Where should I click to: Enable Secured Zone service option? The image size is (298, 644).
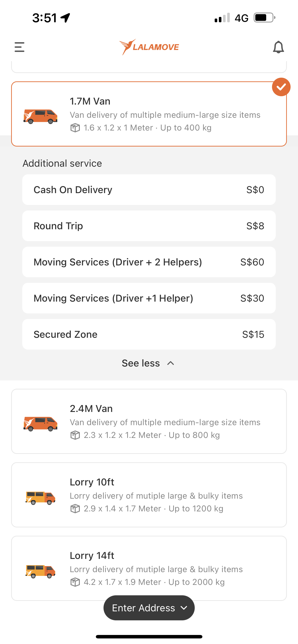tap(149, 334)
